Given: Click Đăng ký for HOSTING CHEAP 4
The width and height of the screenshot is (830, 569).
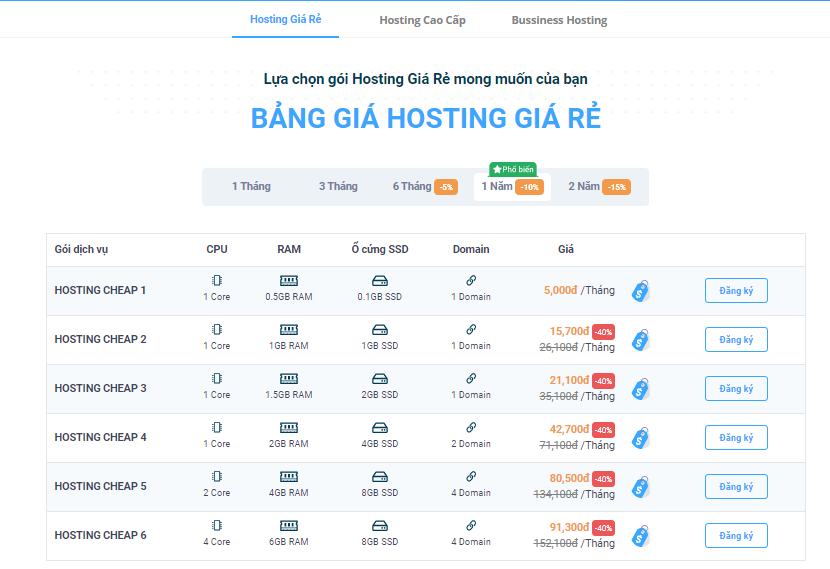Looking at the screenshot, I should tap(736, 438).
